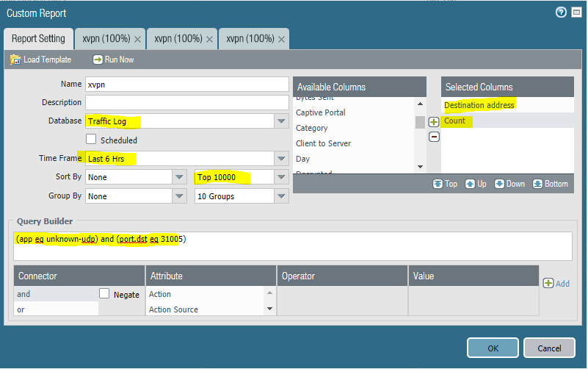
Task: Close the first xvpn (100%) tab
Action: point(138,39)
